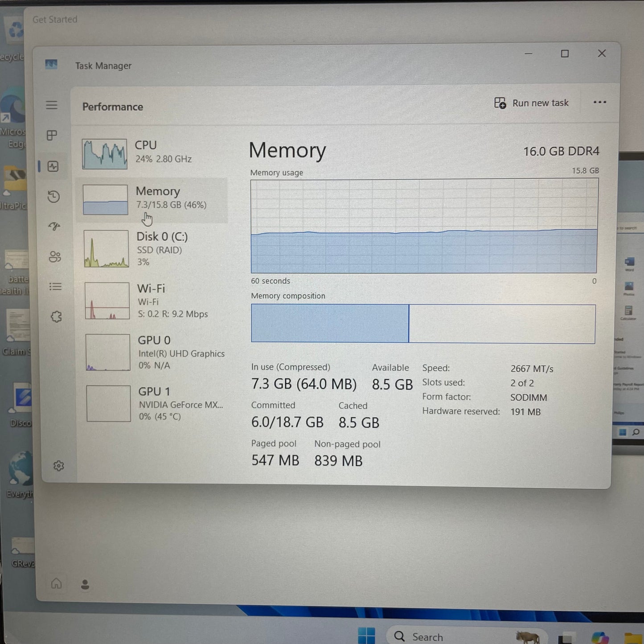Click the Available "8.5 GB" value
The image size is (644, 644).
(x=392, y=384)
